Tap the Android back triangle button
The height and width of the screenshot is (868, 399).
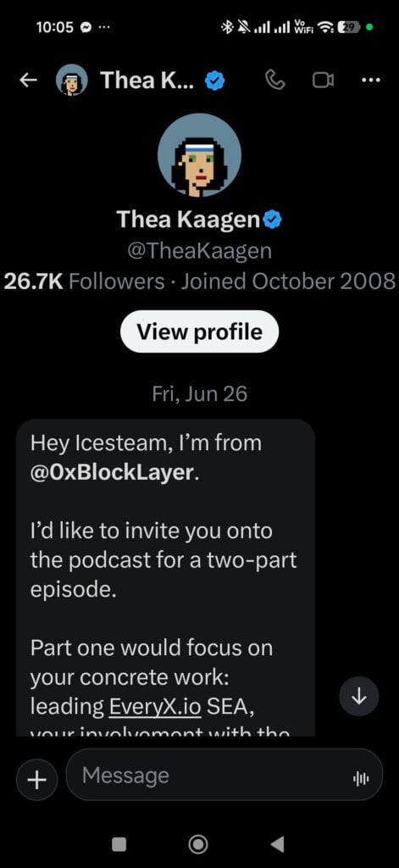tap(277, 844)
